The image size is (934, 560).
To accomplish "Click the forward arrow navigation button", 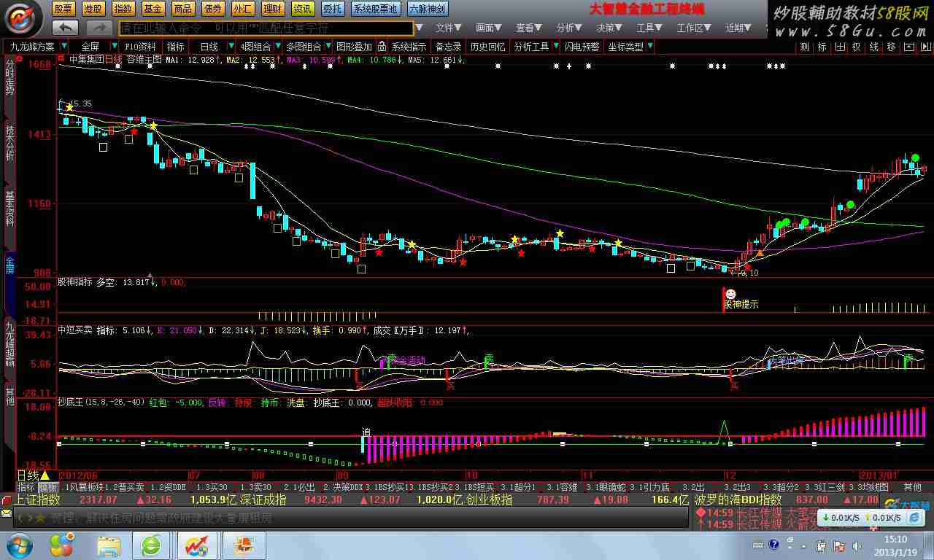I will 99,28.
